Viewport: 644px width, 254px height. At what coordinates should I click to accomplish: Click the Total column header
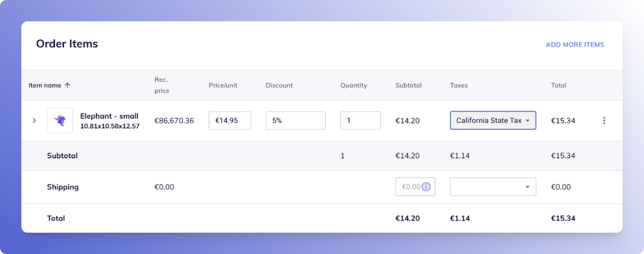coord(559,85)
